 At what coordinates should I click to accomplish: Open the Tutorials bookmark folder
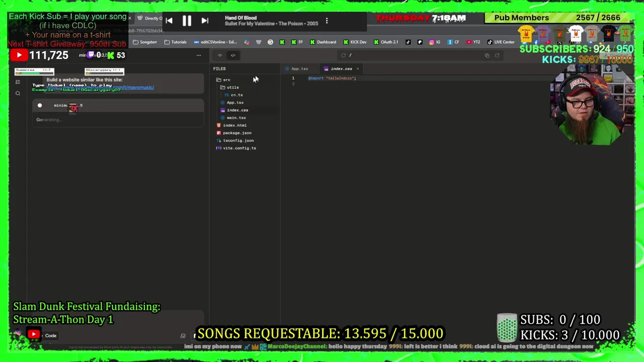175,42
